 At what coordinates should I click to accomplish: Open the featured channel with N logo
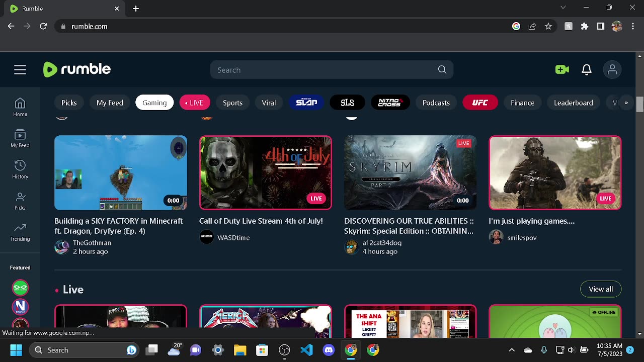(20, 306)
